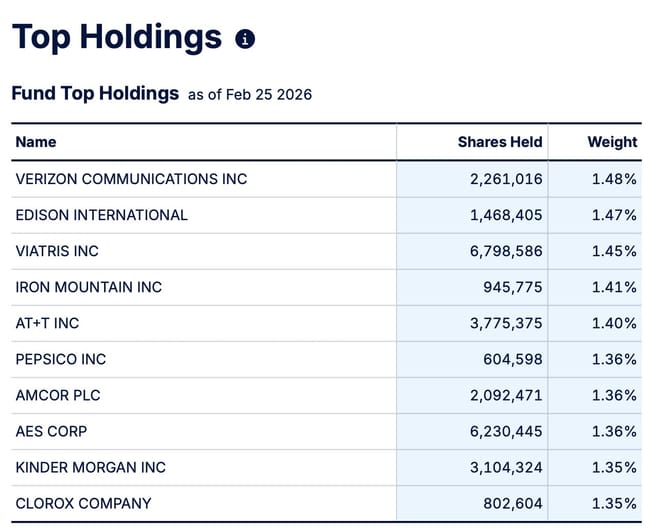650x532 pixels.
Task: Click Viatris shares held value 6,798,586
Action: [506, 251]
